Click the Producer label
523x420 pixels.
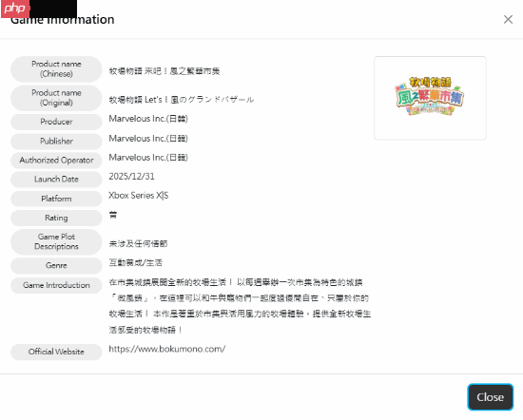pos(56,122)
